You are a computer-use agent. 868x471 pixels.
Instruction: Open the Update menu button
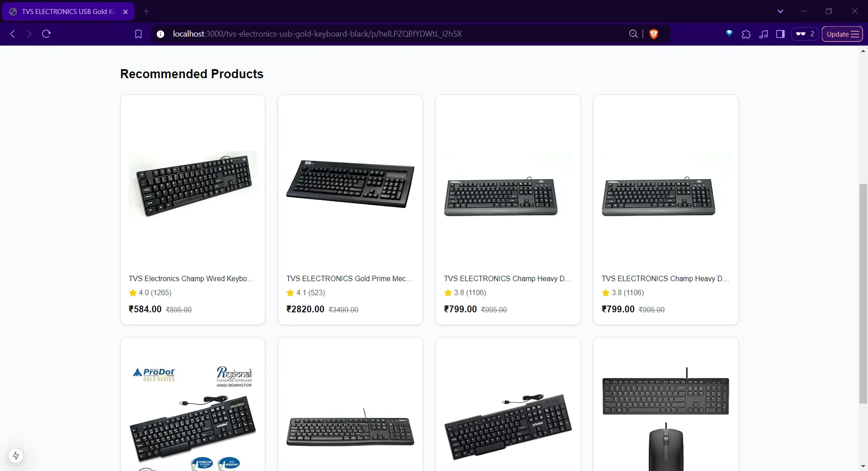point(842,34)
